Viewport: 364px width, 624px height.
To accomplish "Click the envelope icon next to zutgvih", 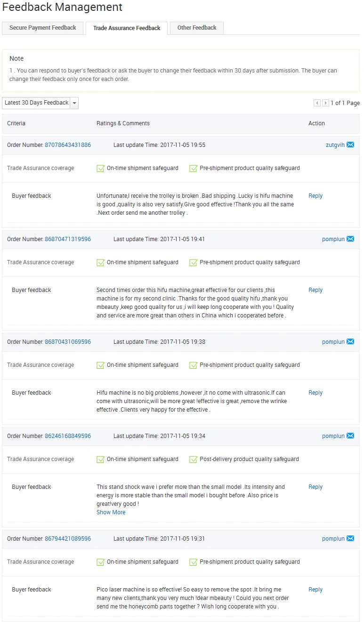I will [350, 145].
